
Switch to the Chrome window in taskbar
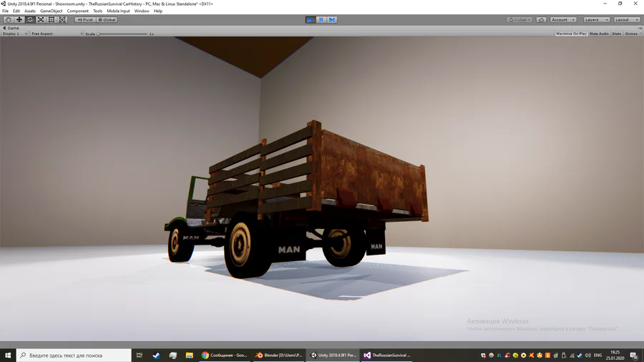click(x=225, y=356)
